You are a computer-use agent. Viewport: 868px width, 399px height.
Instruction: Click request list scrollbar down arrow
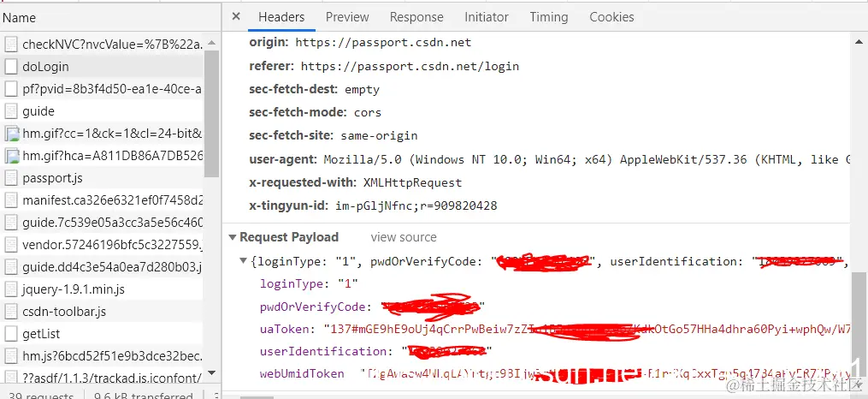tap(212, 373)
